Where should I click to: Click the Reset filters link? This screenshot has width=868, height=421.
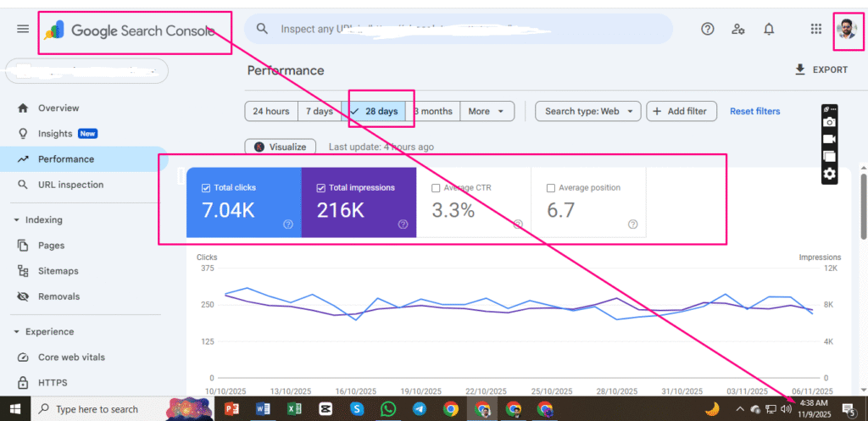[x=755, y=111]
